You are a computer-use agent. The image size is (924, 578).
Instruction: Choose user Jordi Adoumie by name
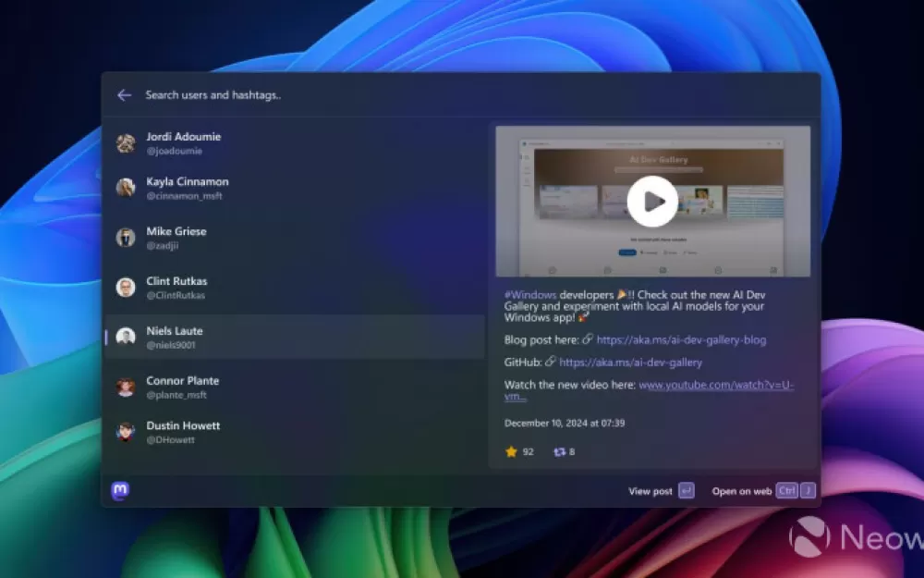tap(183, 136)
